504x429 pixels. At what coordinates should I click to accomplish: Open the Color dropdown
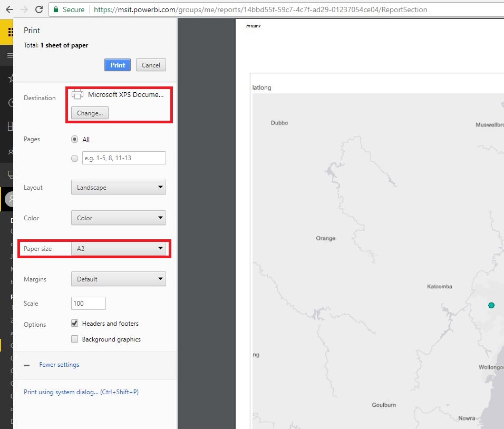(x=119, y=218)
